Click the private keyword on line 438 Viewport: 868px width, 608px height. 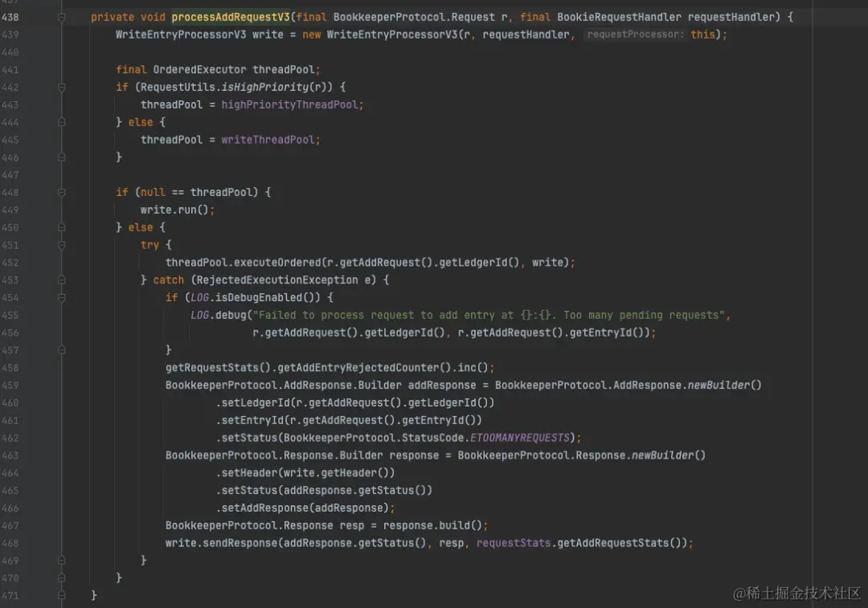click(x=113, y=17)
